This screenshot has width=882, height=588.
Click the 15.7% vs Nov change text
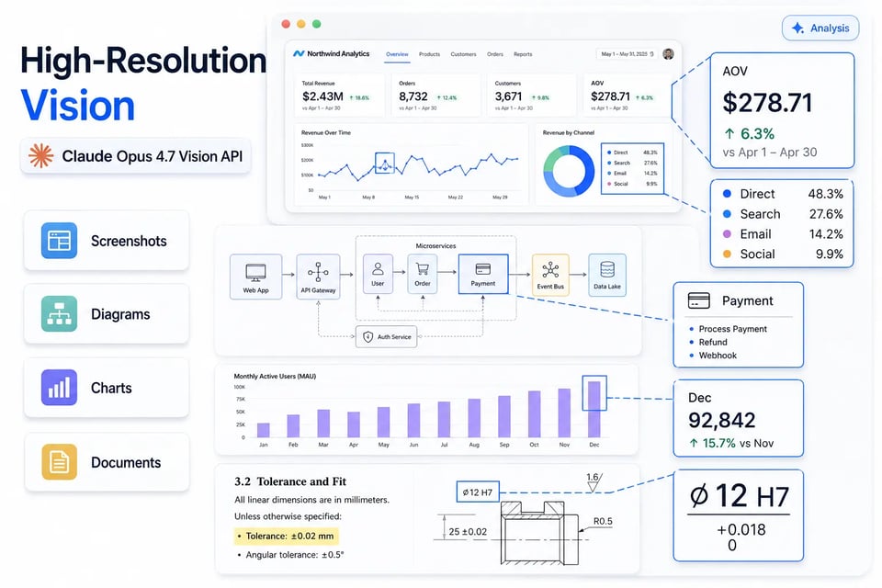(731, 444)
